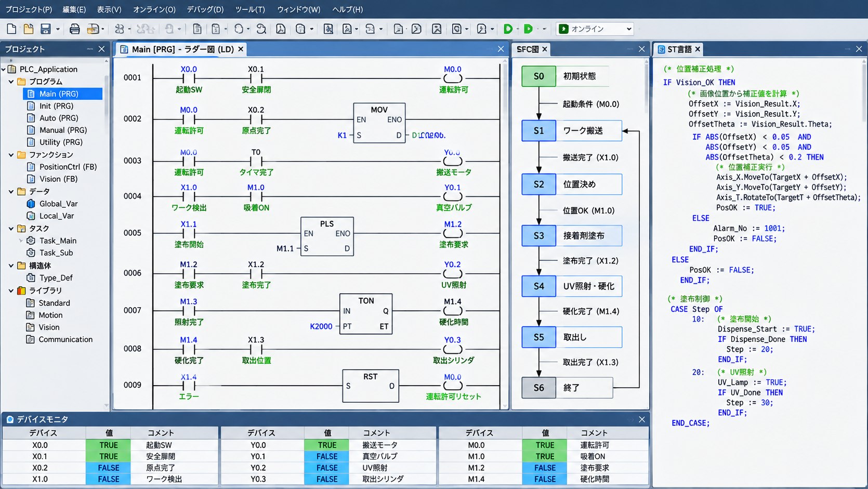Select the Manual (PRG) tree item

click(63, 130)
